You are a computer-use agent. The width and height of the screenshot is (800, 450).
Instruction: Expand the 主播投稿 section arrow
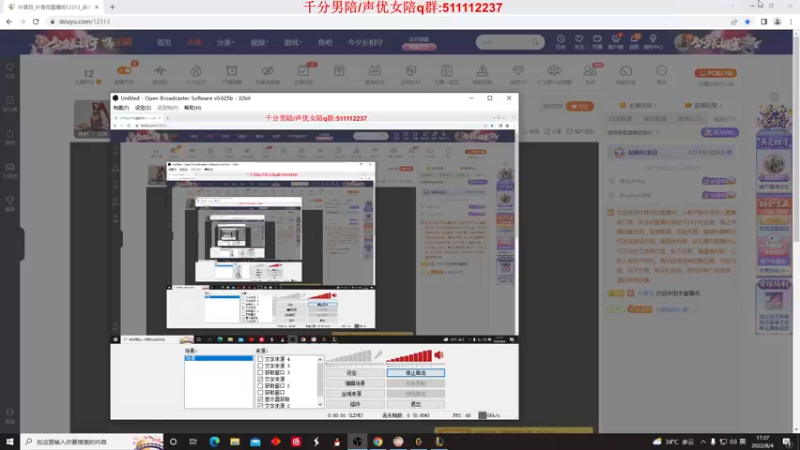coord(655,106)
